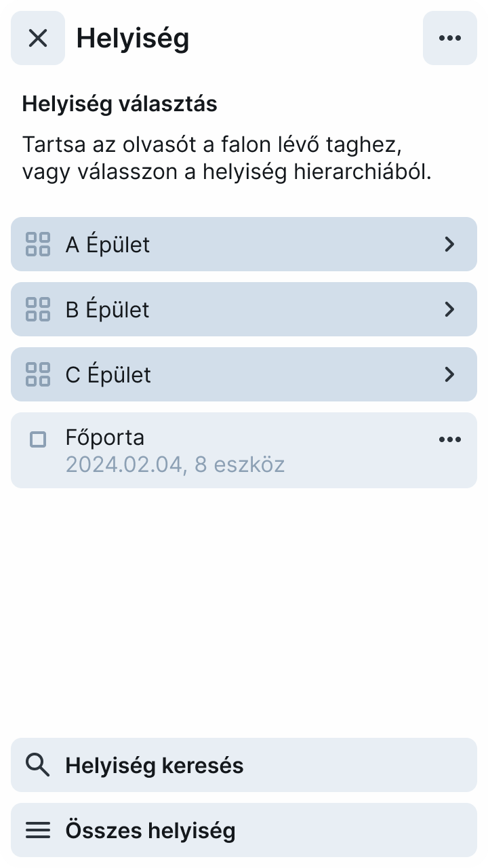Close the Helyiség screen with X
This screenshot has height=868, width=488.
[x=38, y=38]
